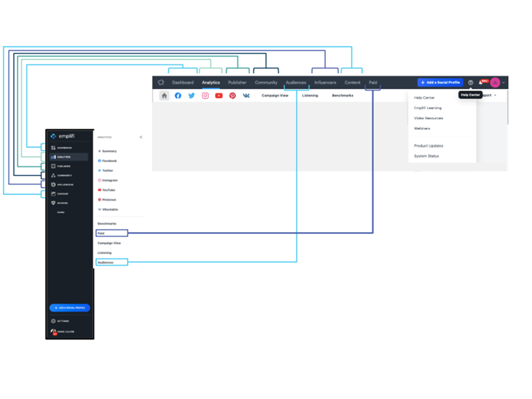This screenshot has height=399, width=532.
Task: Open Benchmarks in the top toolbar
Action: coord(342,96)
